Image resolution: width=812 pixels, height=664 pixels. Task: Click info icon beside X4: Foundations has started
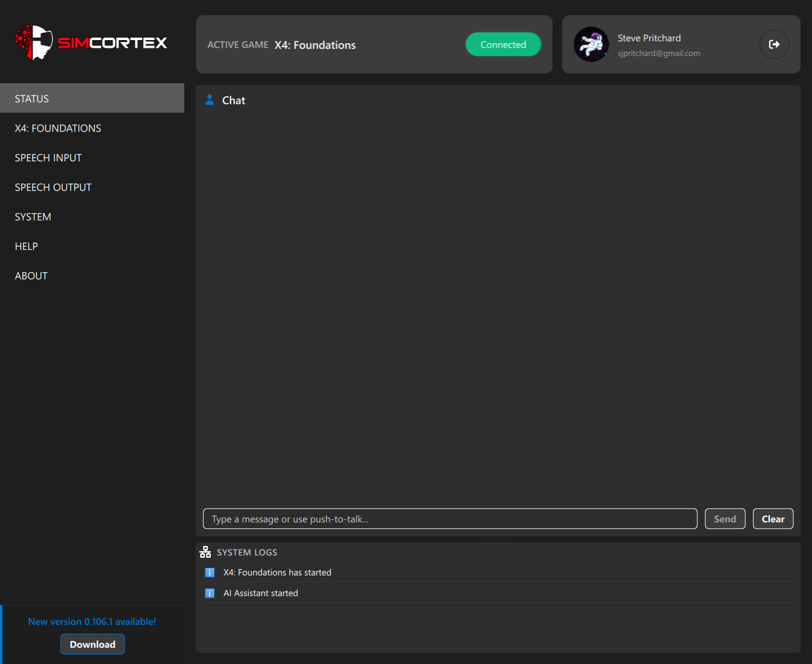[210, 573]
